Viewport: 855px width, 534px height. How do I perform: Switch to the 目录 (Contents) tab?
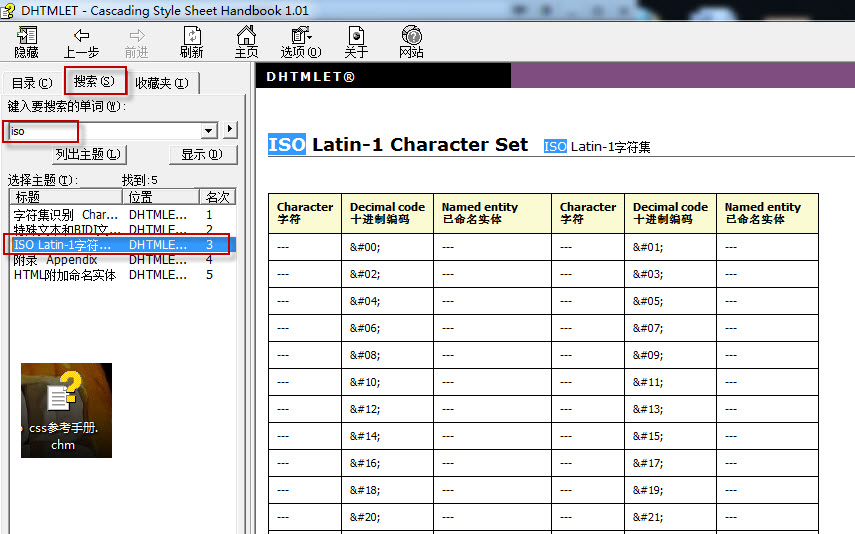pyautogui.click(x=31, y=83)
